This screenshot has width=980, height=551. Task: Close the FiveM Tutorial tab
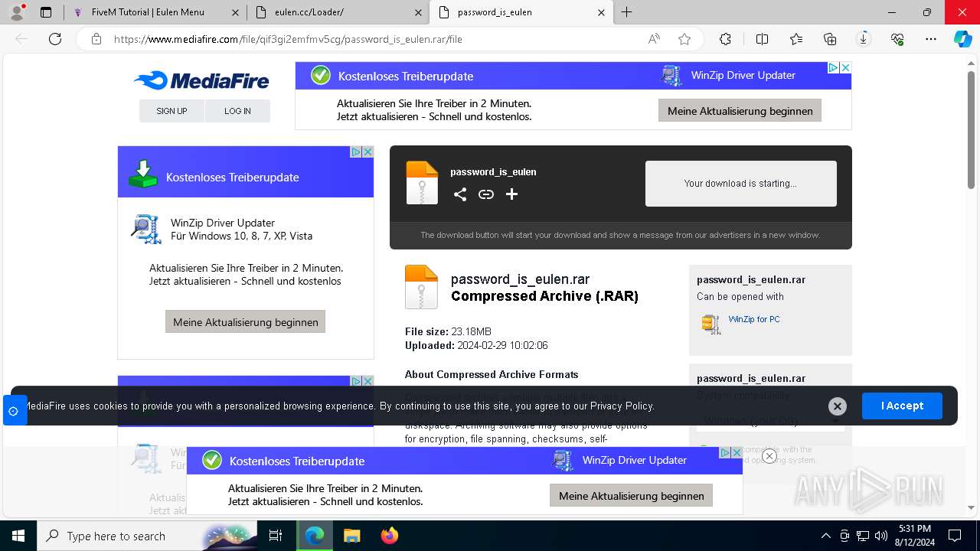(x=236, y=12)
